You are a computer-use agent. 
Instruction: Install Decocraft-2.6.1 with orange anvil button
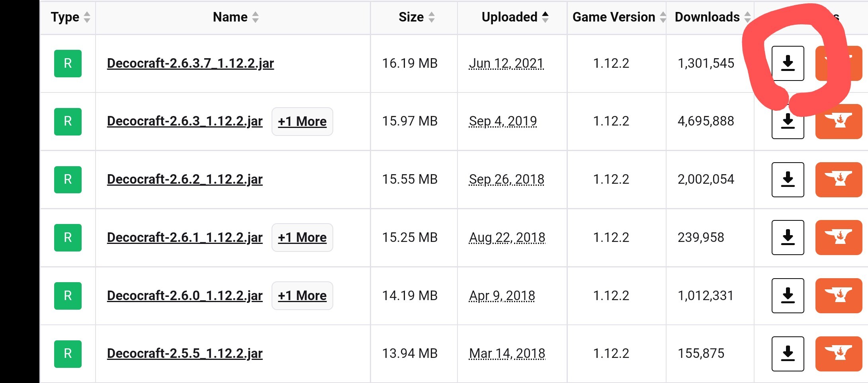pos(839,238)
